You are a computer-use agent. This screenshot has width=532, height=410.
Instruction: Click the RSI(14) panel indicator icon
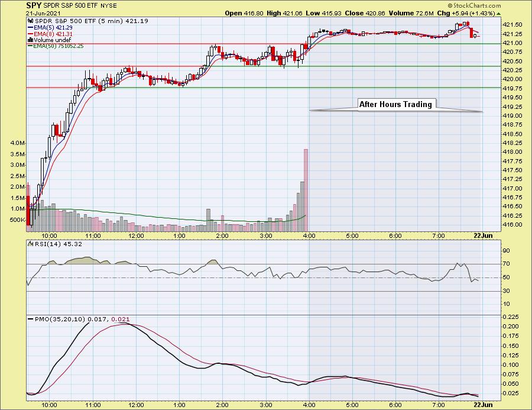[x=30, y=244]
